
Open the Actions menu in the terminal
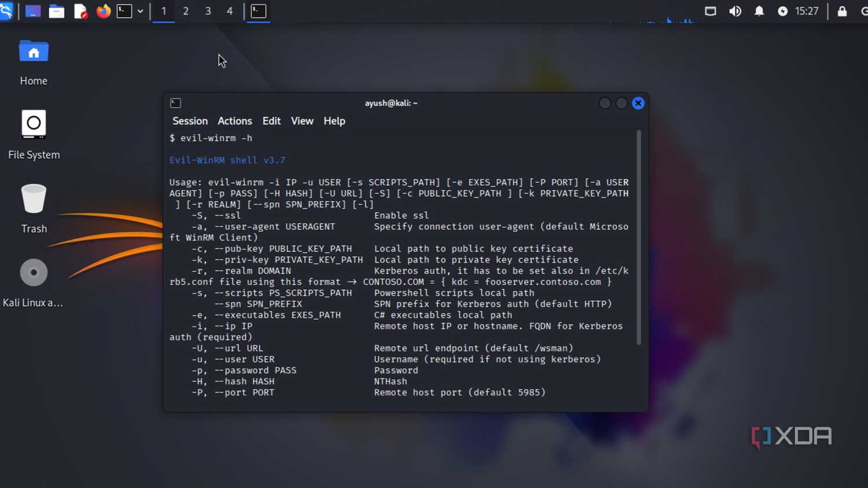[234, 121]
